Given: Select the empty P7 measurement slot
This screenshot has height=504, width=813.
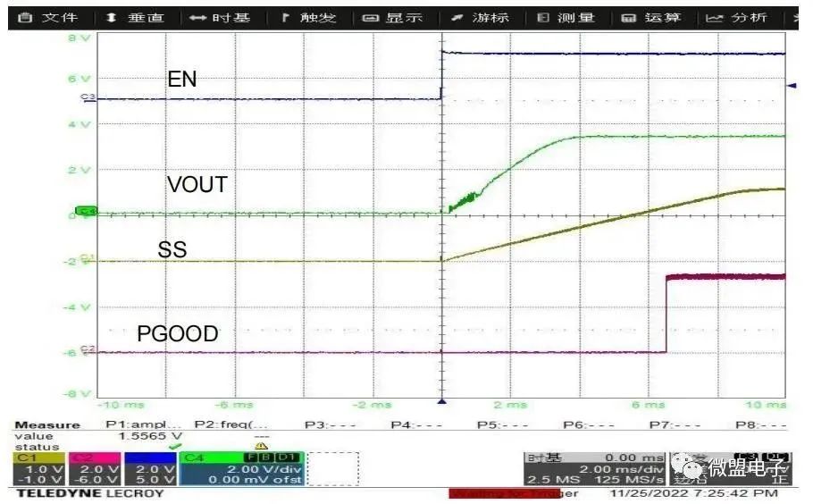Looking at the screenshot, I should [x=675, y=425].
